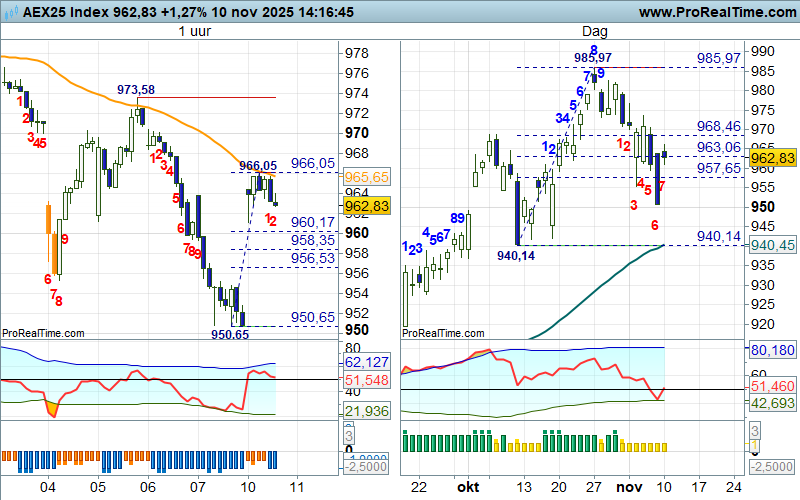Click the chart icon before AEX25 Index title
The width and height of the screenshot is (800, 500).
tap(10, 12)
